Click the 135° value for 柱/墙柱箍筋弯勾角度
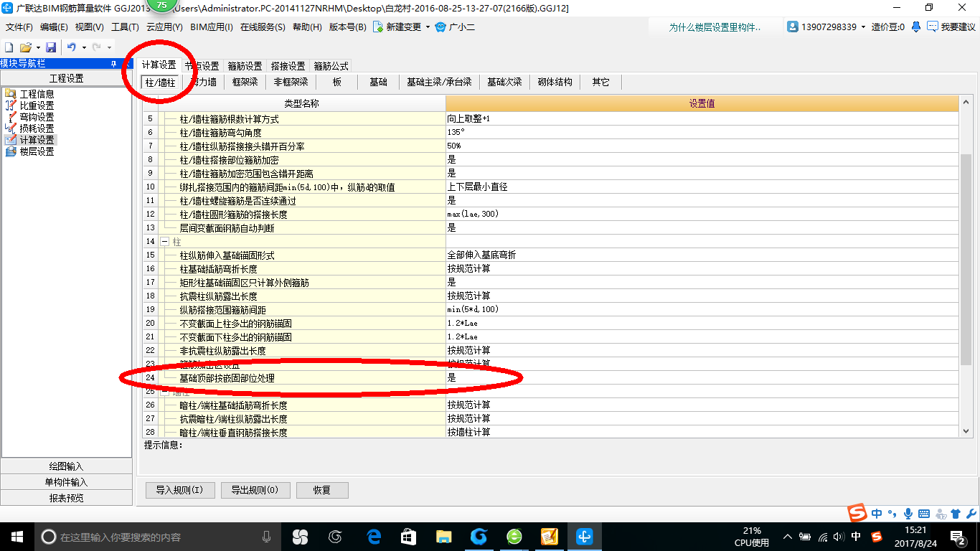 pyautogui.click(x=702, y=133)
